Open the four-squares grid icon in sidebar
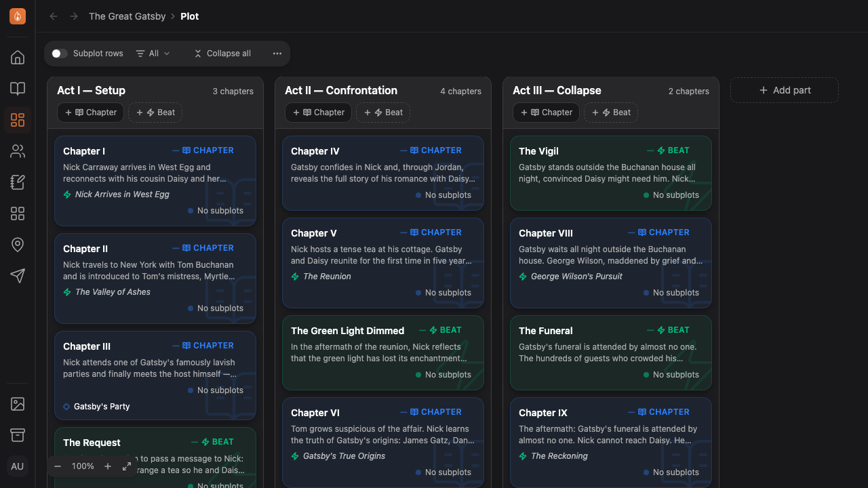Screen dimensions: 868x488 pyautogui.click(x=18, y=213)
